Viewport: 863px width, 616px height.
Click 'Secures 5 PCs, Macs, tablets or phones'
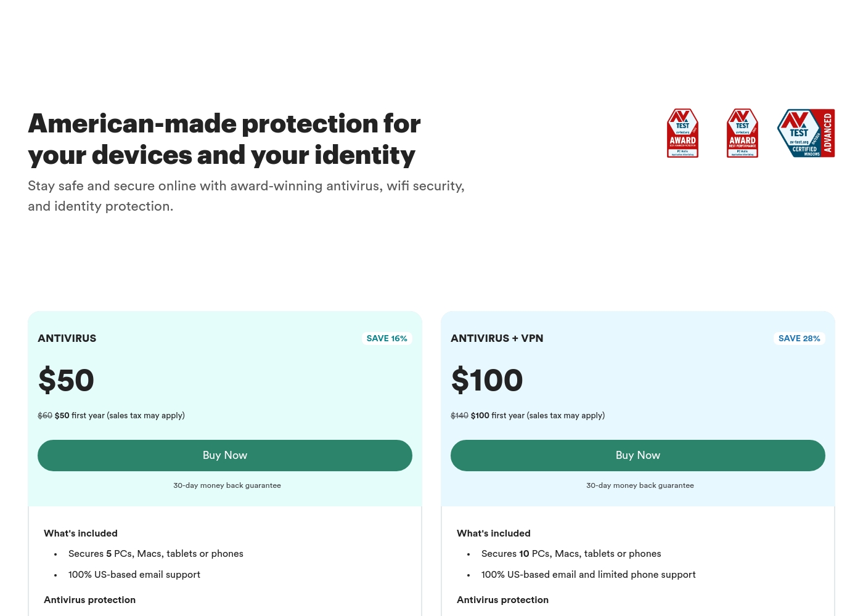tap(156, 554)
